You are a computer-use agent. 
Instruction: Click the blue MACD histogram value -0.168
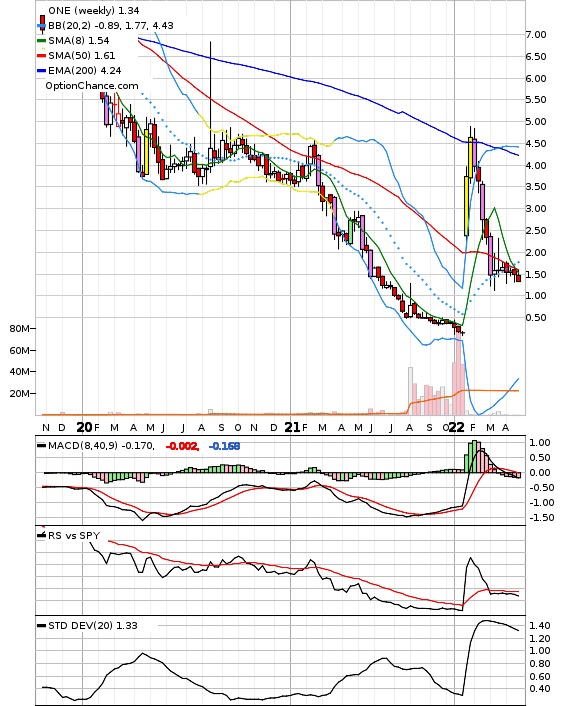(x=224, y=446)
